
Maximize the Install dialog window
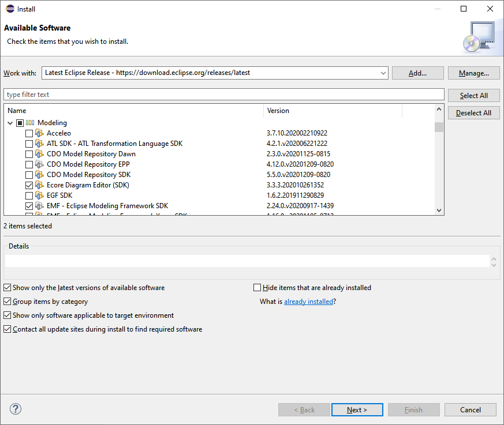coord(464,9)
